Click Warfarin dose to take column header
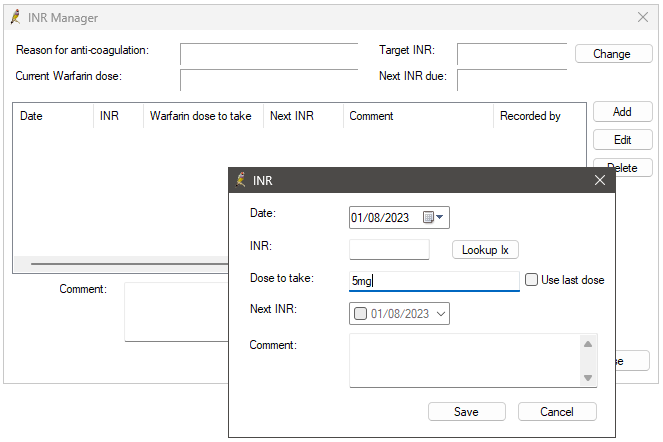Image resolution: width=663 pixels, height=442 pixels. [203, 115]
